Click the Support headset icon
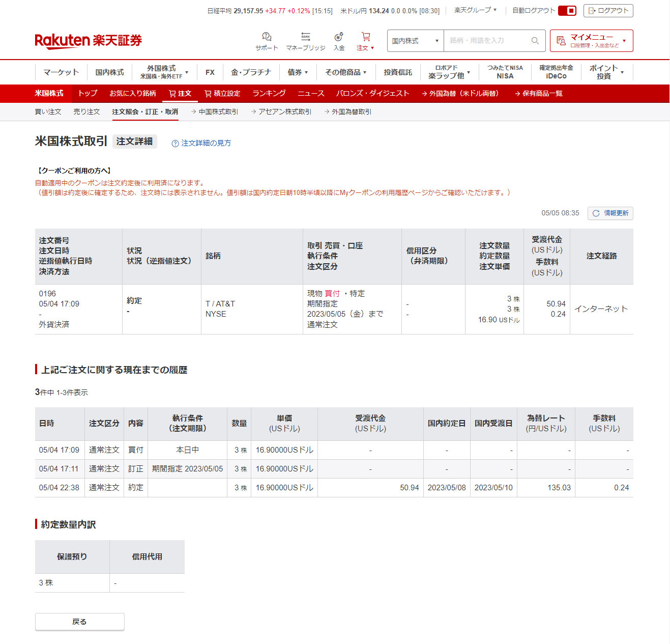The width and height of the screenshot is (670, 644). click(x=267, y=37)
